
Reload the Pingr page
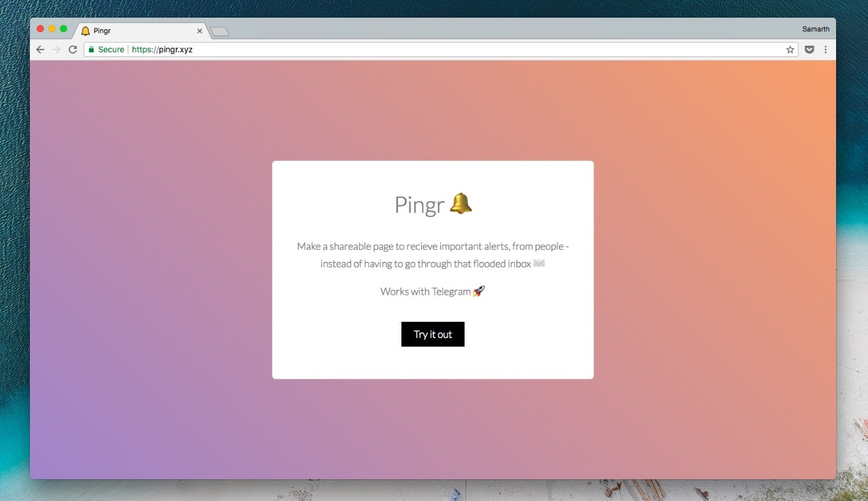pyautogui.click(x=73, y=49)
